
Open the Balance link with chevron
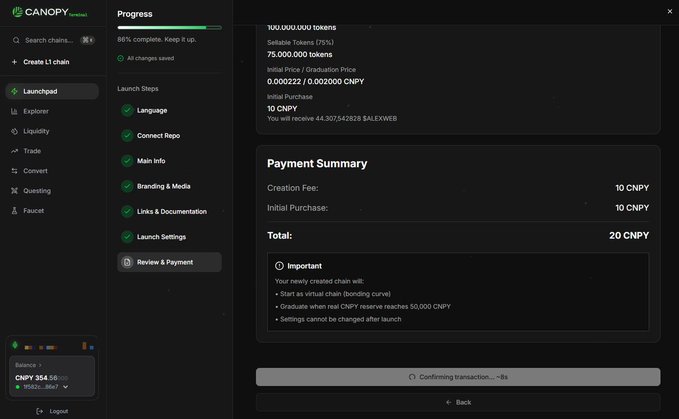(x=28, y=365)
